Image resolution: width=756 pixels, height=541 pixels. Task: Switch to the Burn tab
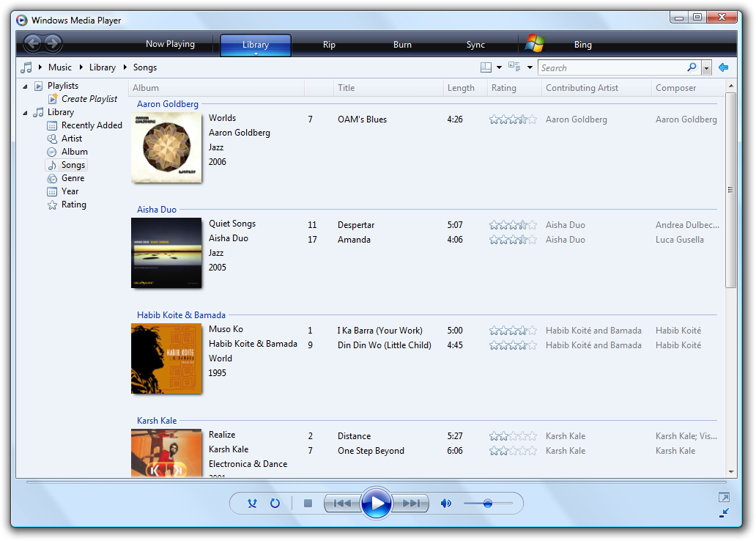pyautogui.click(x=402, y=45)
